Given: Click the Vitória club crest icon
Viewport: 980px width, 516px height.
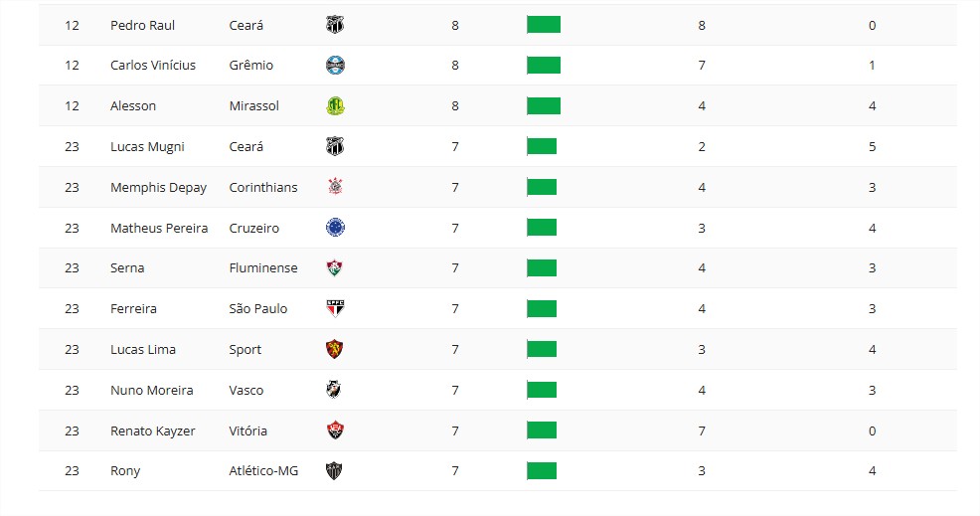Looking at the screenshot, I should tap(335, 431).
